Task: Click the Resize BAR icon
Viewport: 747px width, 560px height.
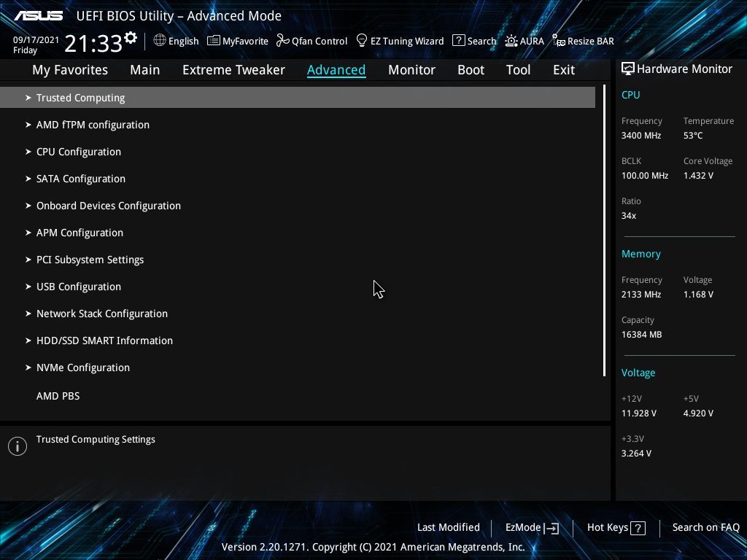Action: click(558, 41)
